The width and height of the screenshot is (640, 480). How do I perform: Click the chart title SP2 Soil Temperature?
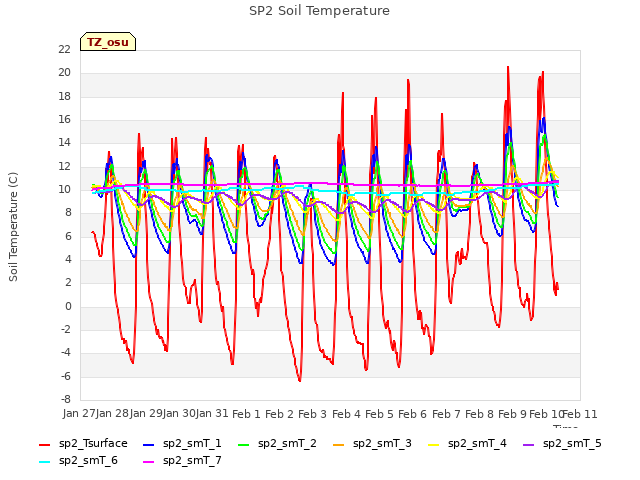click(319, 11)
